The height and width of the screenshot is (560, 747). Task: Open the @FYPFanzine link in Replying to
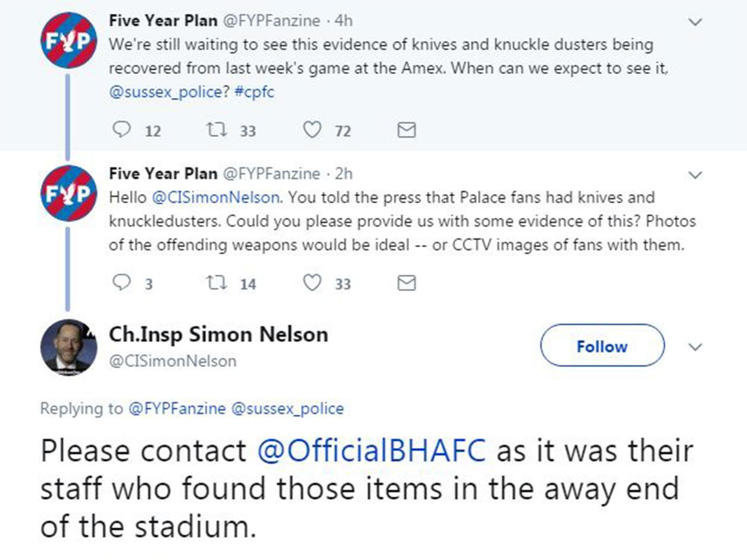click(177, 409)
